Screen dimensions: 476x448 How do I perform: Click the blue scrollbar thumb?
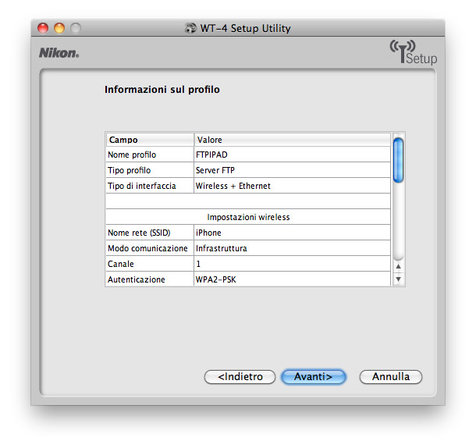398,160
